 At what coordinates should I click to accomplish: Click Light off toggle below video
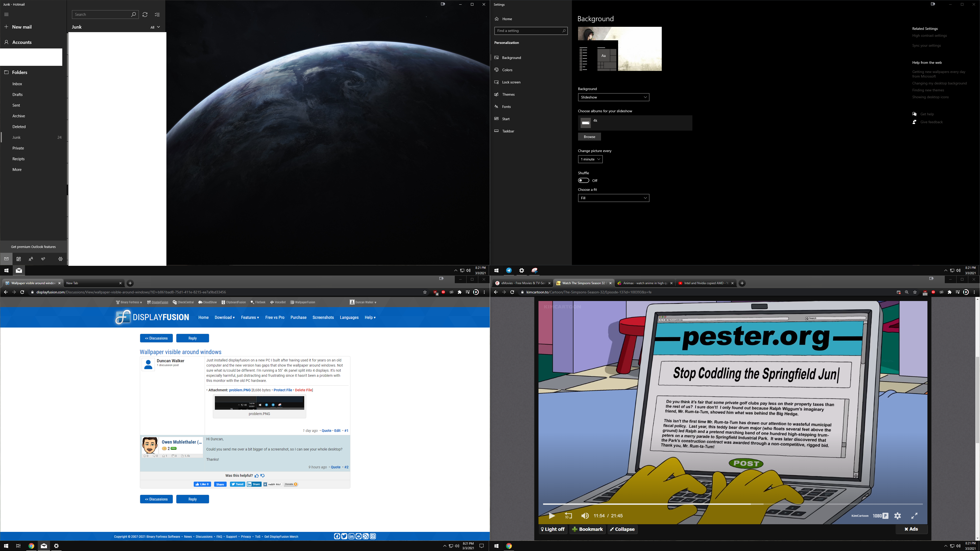(553, 529)
